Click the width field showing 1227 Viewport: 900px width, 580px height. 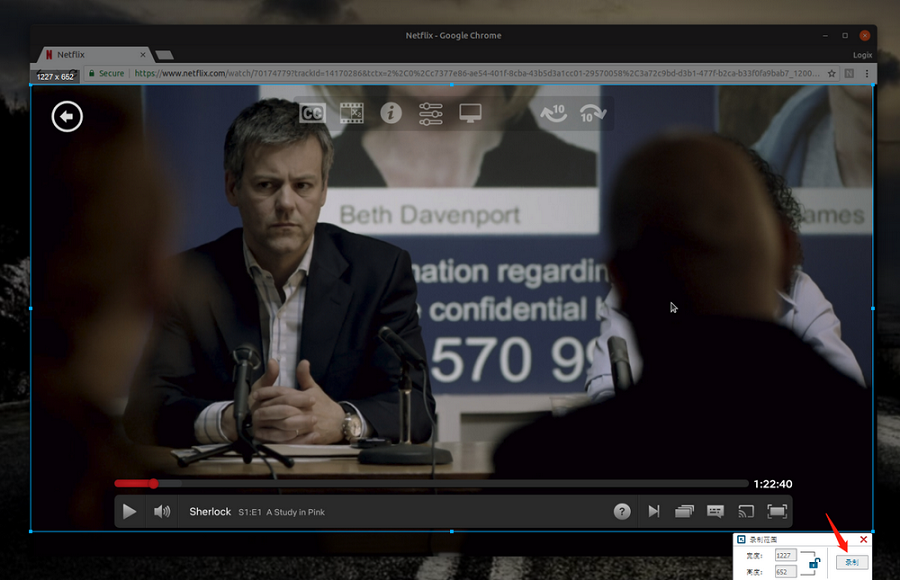point(785,555)
